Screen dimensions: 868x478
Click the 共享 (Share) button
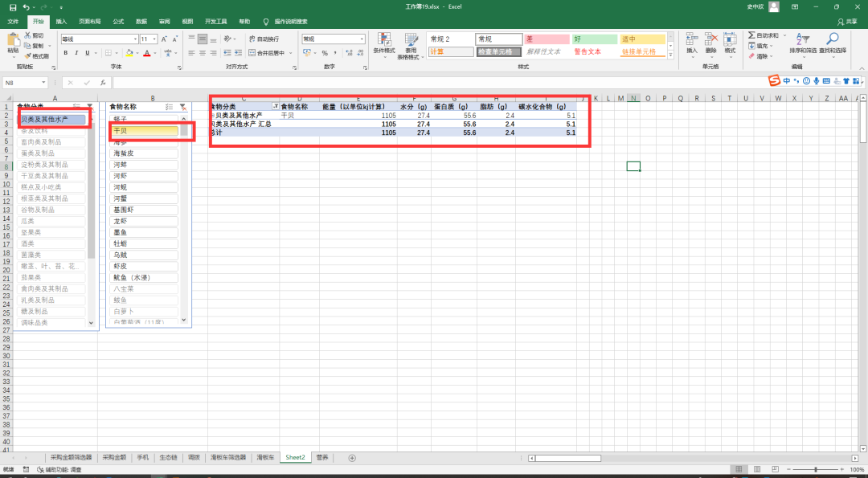[x=847, y=22]
